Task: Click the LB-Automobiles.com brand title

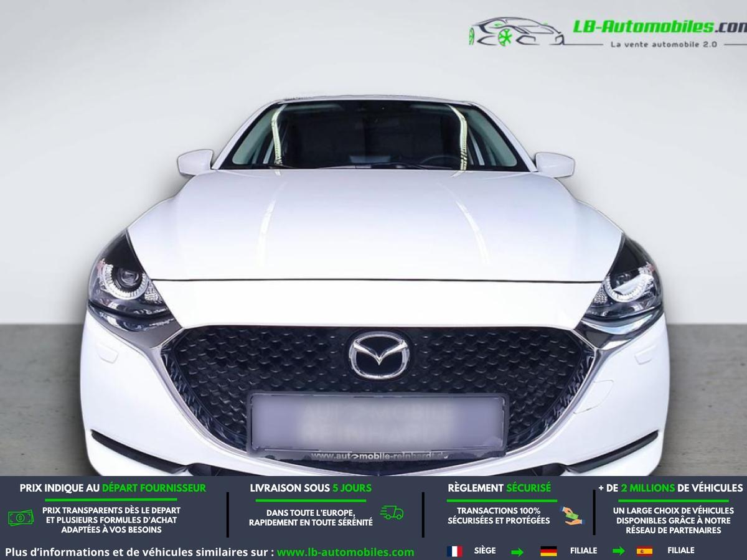Action: [659, 26]
